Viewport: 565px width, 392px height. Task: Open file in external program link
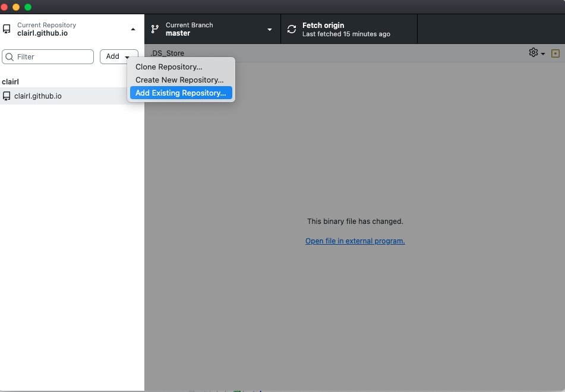point(355,241)
